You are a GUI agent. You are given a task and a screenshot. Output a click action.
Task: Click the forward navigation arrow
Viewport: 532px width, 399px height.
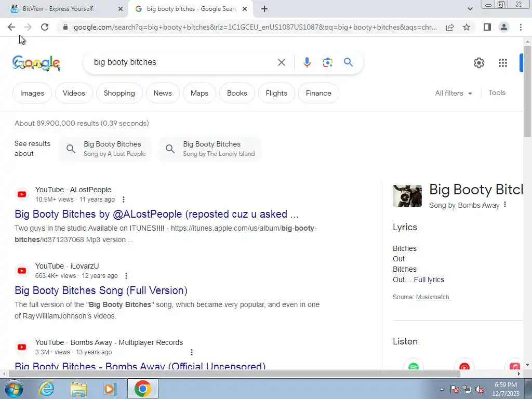tap(28, 27)
